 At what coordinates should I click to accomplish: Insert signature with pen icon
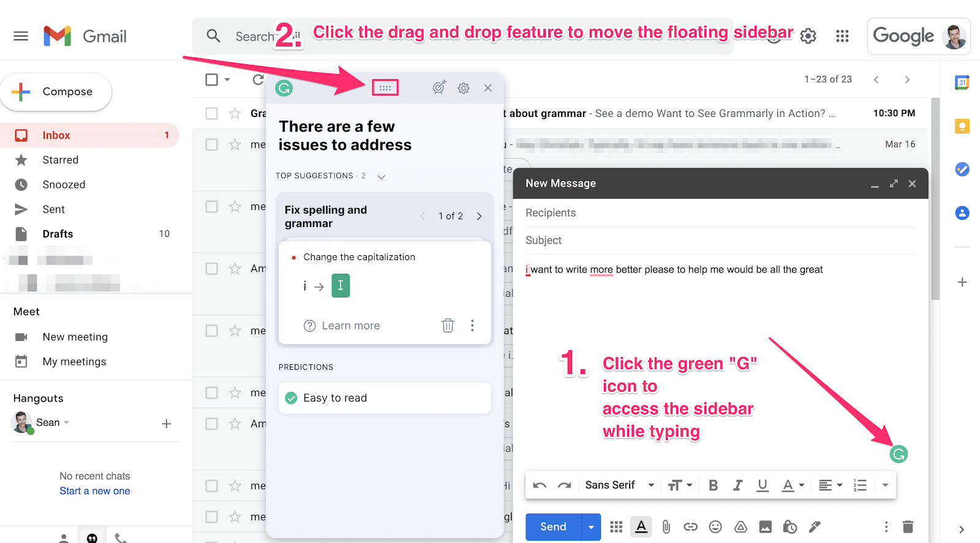(815, 526)
